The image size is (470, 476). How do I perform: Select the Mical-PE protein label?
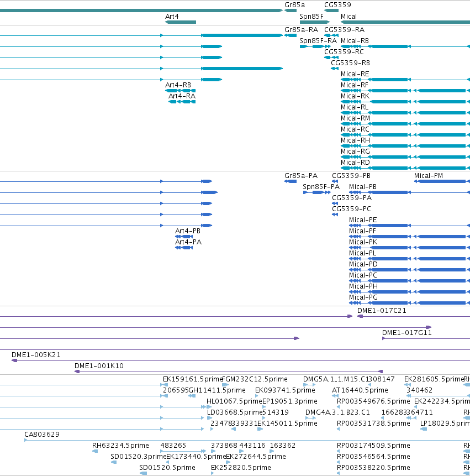[x=363, y=220]
